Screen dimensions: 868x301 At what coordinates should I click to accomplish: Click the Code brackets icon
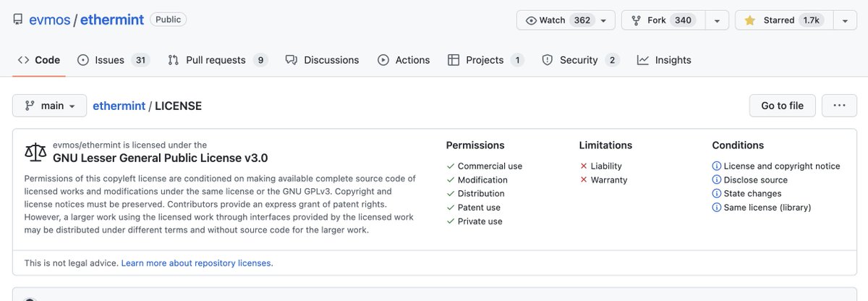[23, 60]
